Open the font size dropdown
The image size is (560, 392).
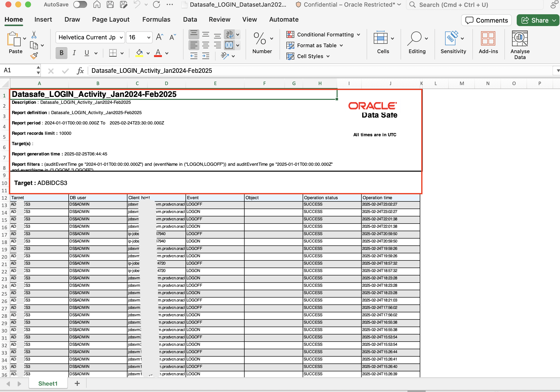point(149,37)
